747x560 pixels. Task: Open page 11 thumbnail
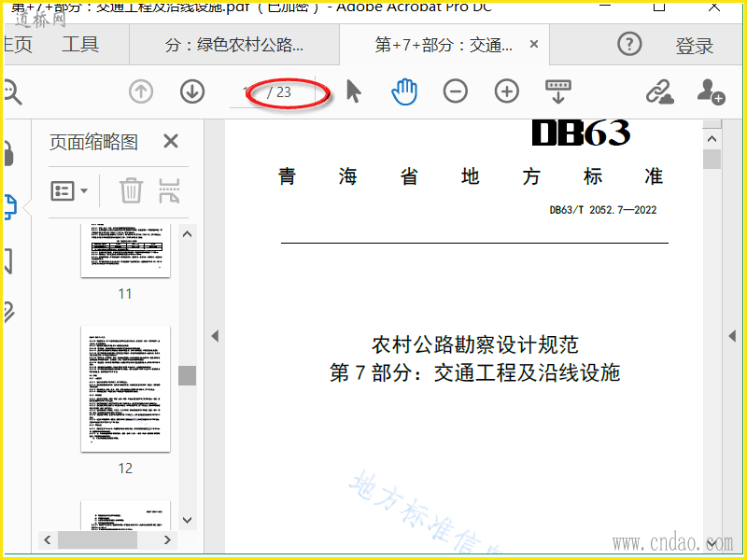[126, 250]
